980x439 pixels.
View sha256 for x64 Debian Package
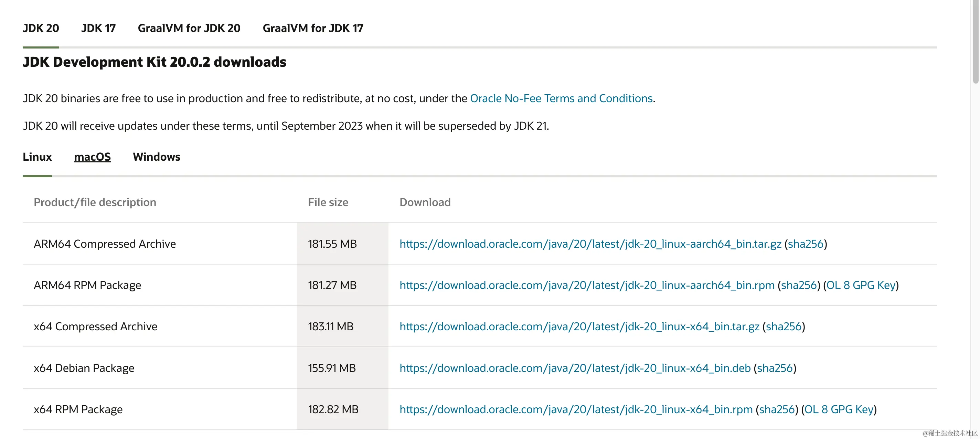[x=775, y=368]
